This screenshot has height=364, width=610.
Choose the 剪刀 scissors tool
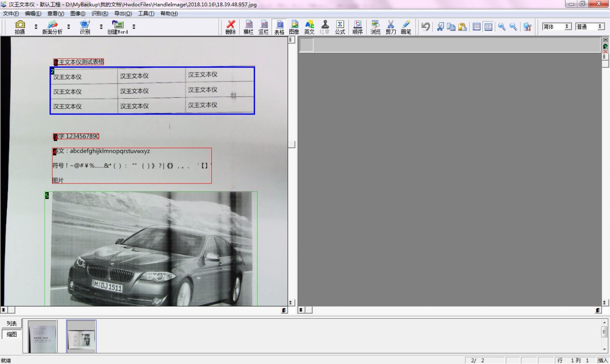(x=390, y=27)
